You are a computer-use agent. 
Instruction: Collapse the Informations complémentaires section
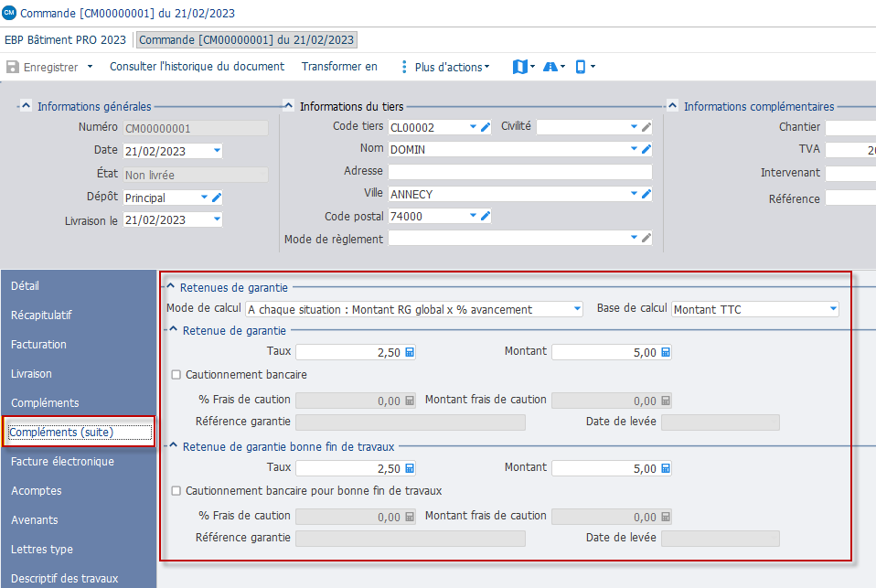coord(673,106)
